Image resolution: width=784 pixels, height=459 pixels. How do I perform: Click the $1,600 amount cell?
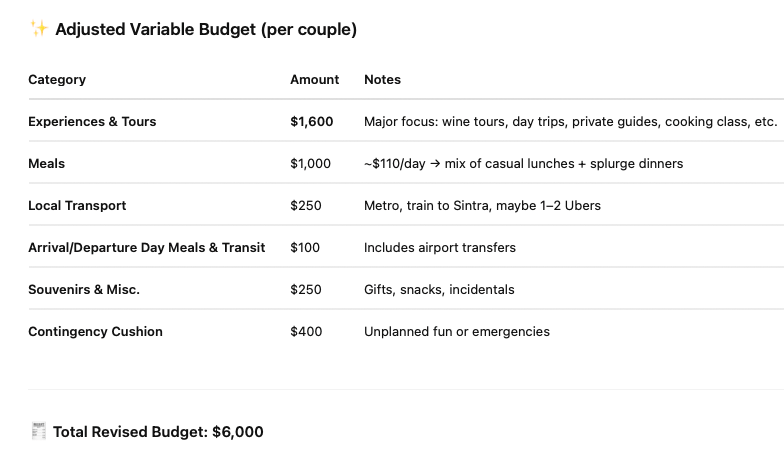click(311, 122)
